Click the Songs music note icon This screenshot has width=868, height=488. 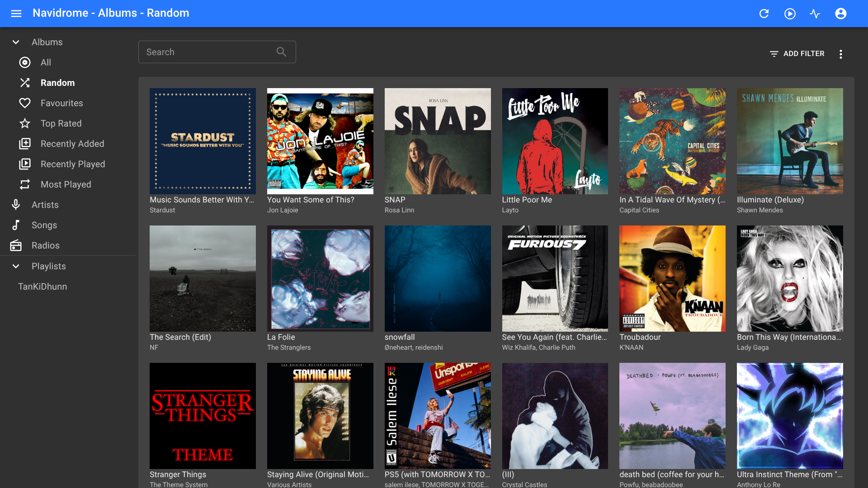tap(16, 225)
